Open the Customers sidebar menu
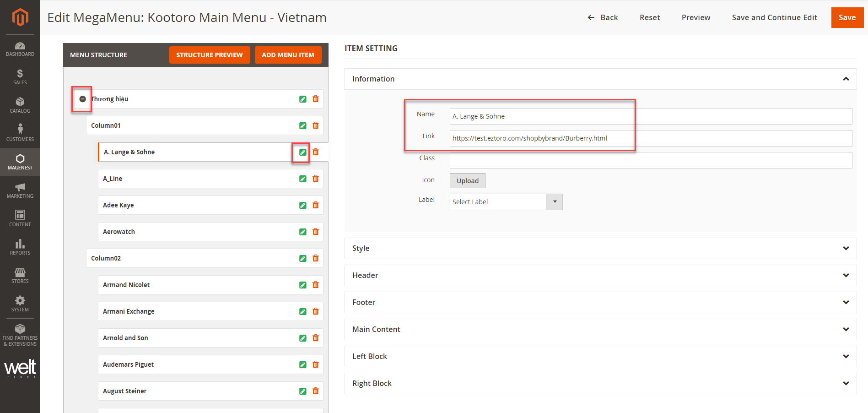Image resolution: width=868 pixels, height=413 pixels. coord(20,134)
